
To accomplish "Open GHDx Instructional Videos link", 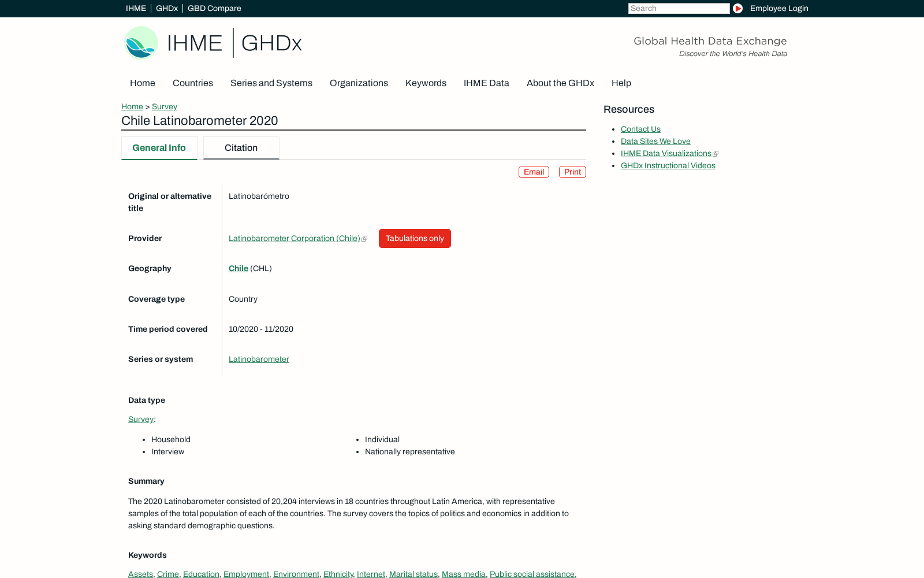I will [668, 166].
